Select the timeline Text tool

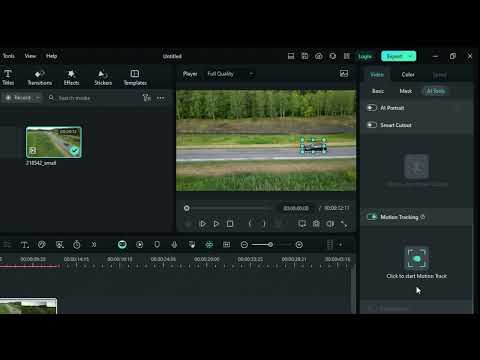point(25,245)
